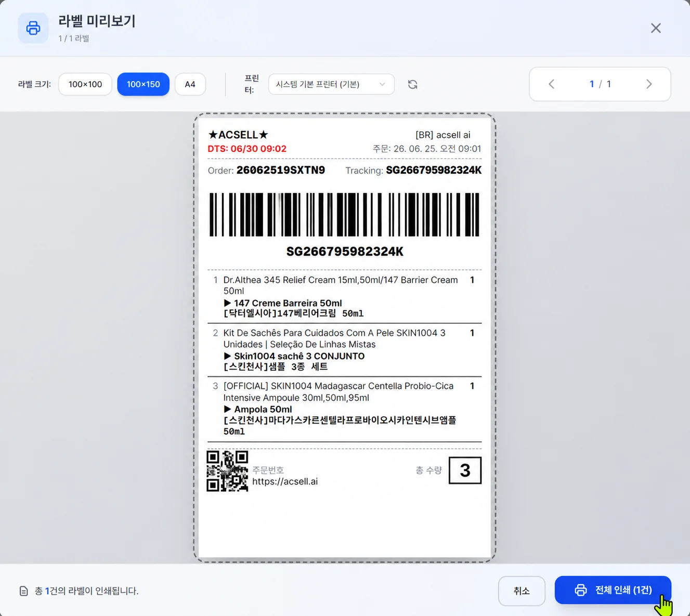Click the barcode on the label preview
This screenshot has width=690, height=616.
pyautogui.click(x=344, y=215)
